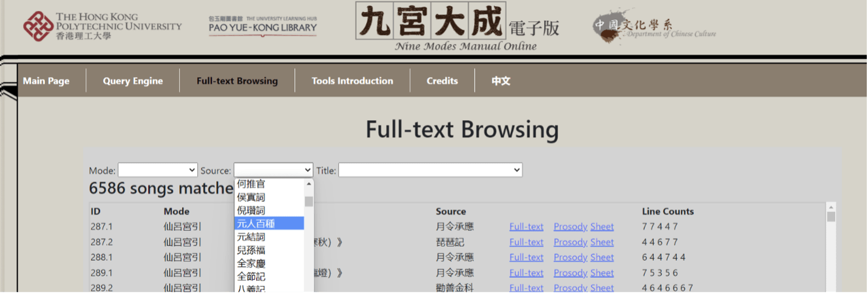Viewport: 868px width, 294px height.
Task: Select source cell 月令承應 in row 288.1
Action: (455, 257)
